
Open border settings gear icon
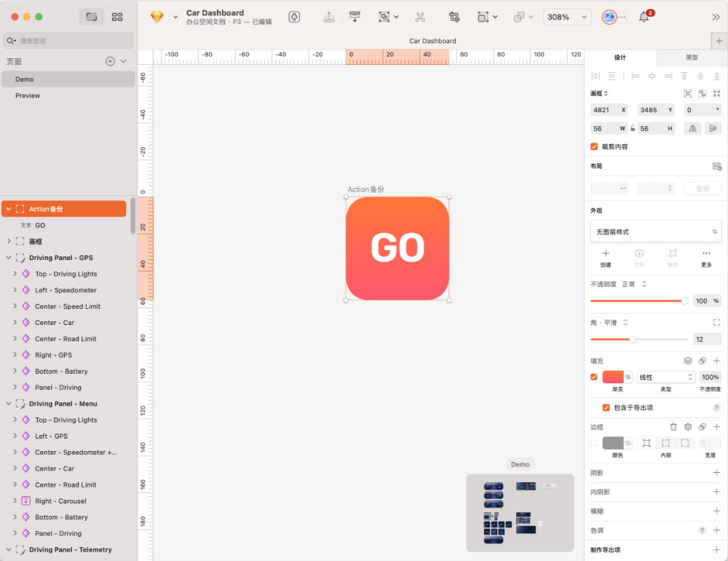(x=688, y=427)
